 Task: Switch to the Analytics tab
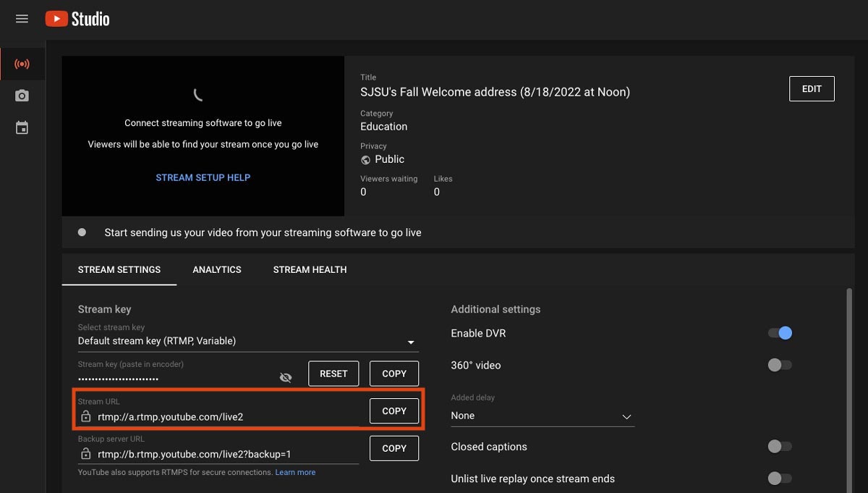[217, 269]
